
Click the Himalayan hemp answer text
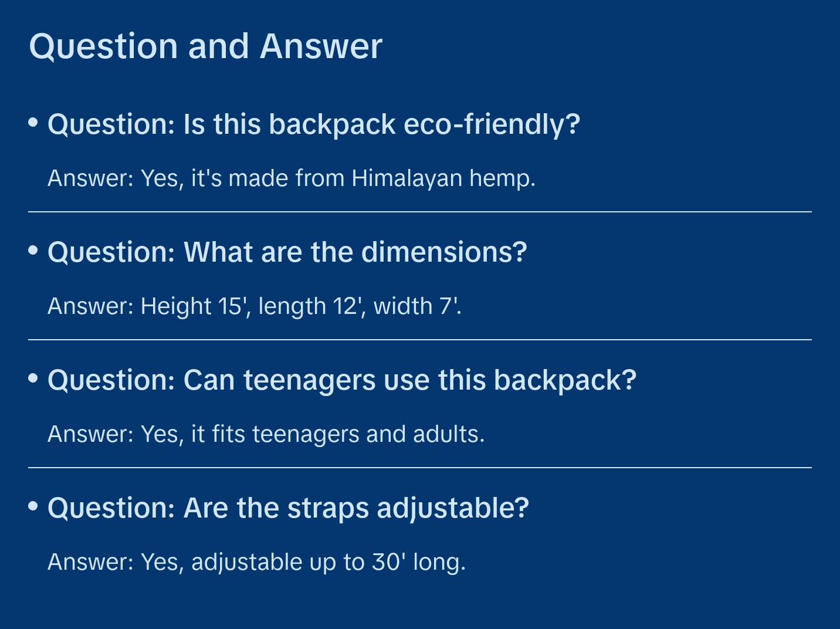[x=291, y=178]
